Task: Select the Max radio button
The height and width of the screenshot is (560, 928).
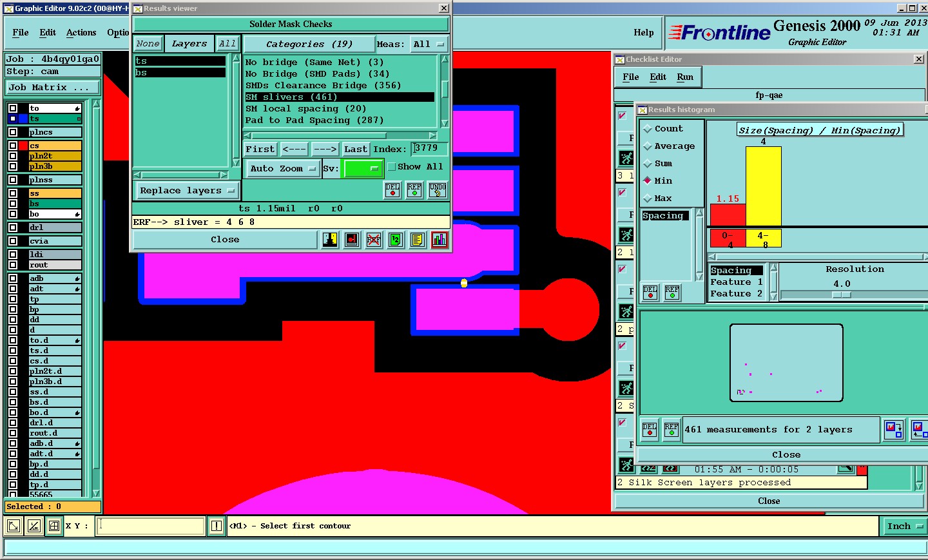Action: (x=648, y=198)
